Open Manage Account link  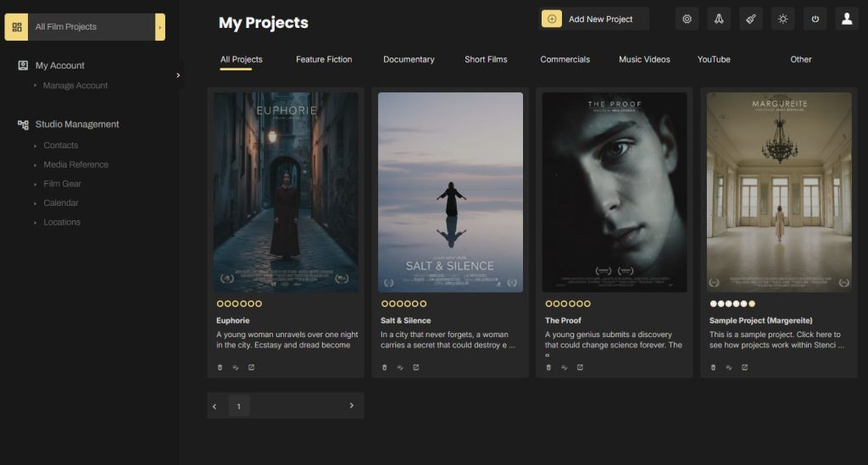[x=75, y=86]
